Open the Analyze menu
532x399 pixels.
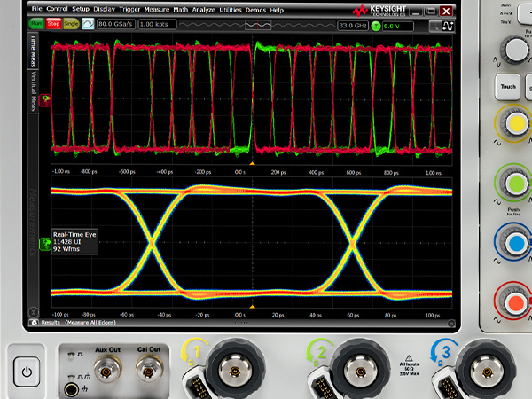[204, 10]
